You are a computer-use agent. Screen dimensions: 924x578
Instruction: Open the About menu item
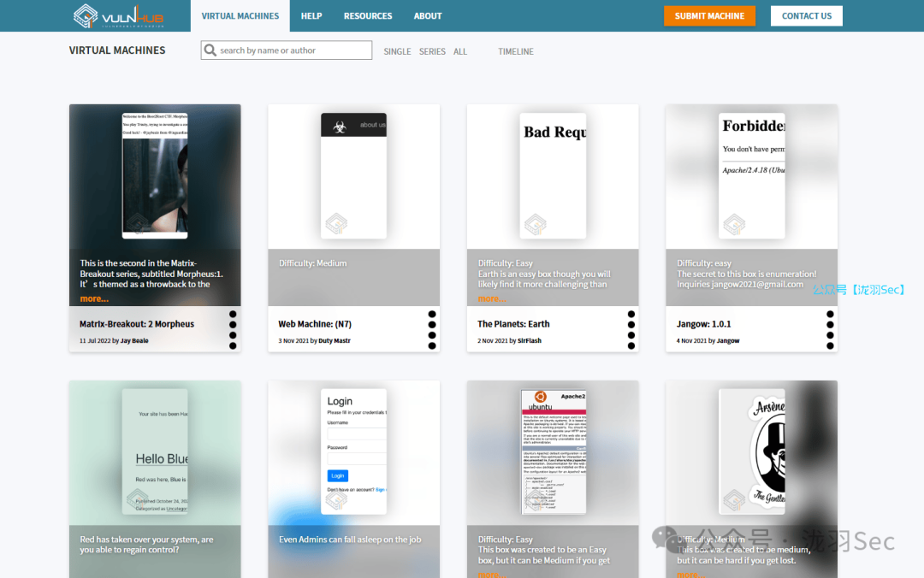[427, 16]
